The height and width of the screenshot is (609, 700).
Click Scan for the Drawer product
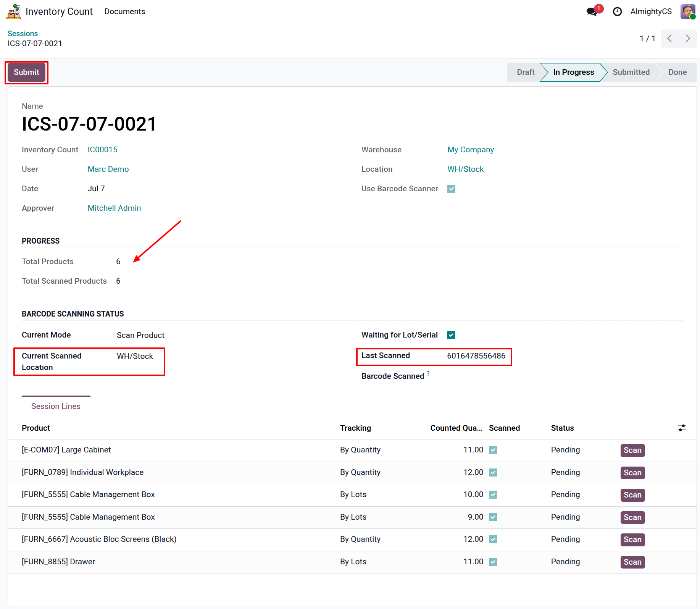point(632,562)
